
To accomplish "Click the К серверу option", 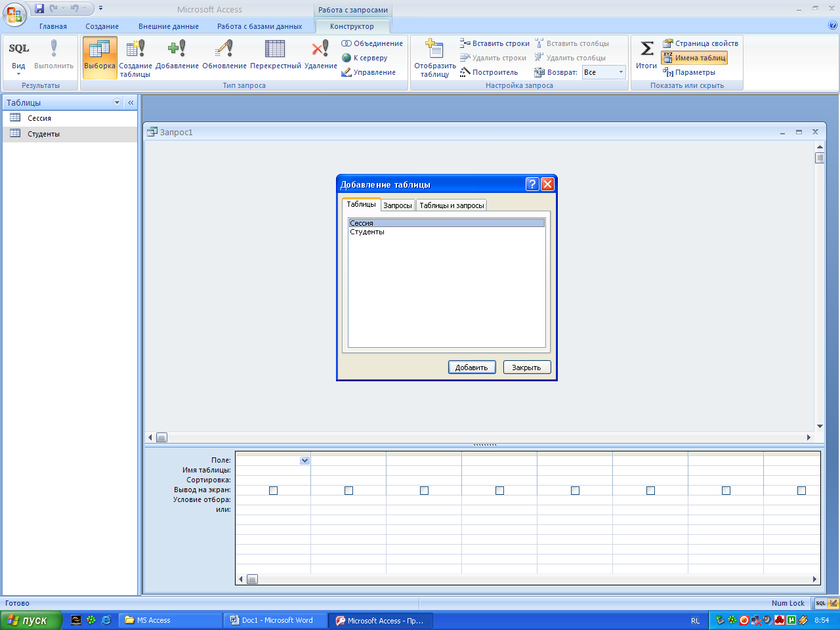I will point(365,58).
